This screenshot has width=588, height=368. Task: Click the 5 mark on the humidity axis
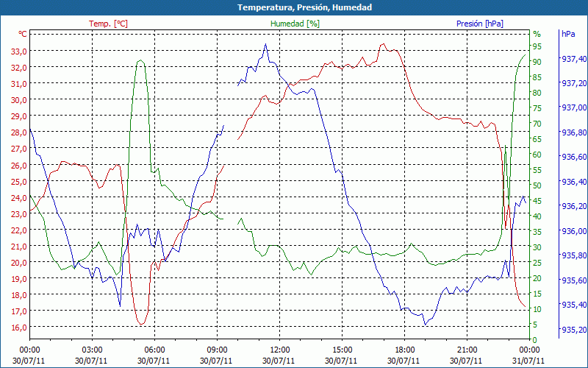click(535, 325)
